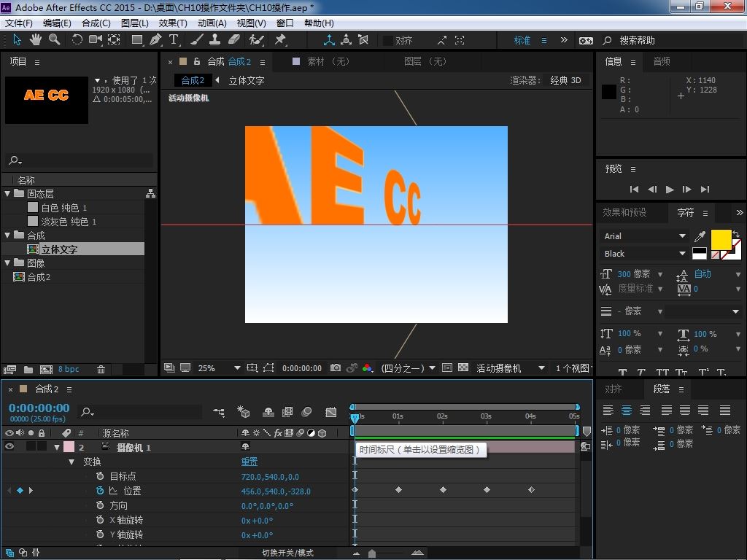Enable Motion Blur switch in timeline header

click(x=306, y=412)
